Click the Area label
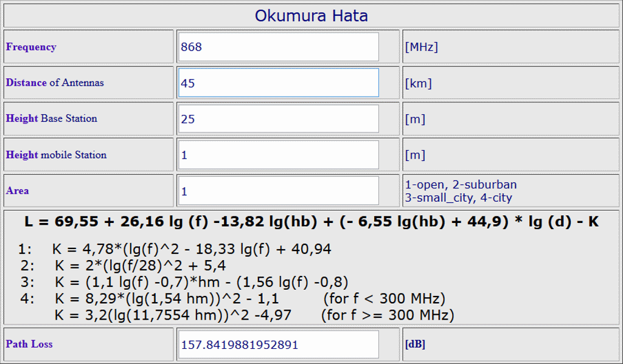 tap(17, 191)
